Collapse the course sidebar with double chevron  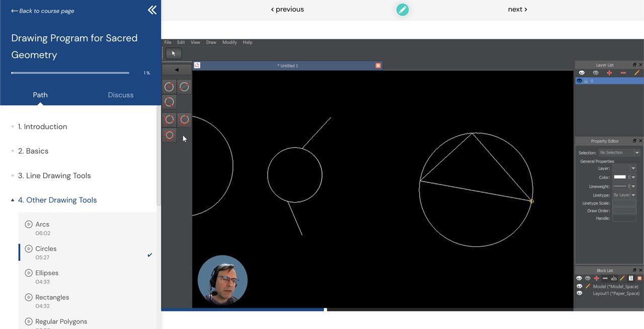[152, 10]
